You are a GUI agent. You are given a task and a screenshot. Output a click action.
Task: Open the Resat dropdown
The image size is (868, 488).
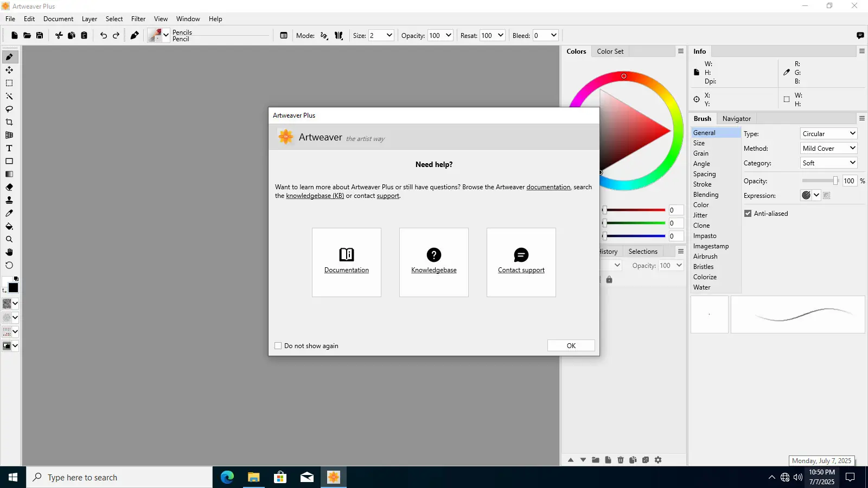501,35
